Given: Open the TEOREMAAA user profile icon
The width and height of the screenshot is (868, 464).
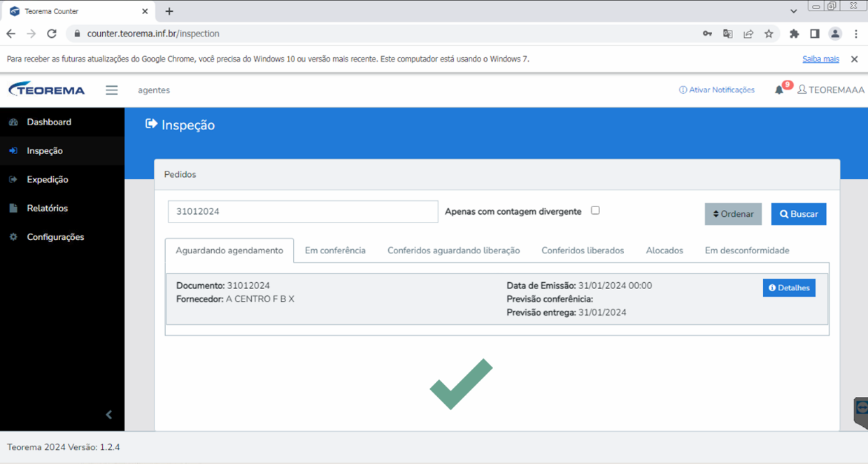Looking at the screenshot, I should pyautogui.click(x=802, y=90).
